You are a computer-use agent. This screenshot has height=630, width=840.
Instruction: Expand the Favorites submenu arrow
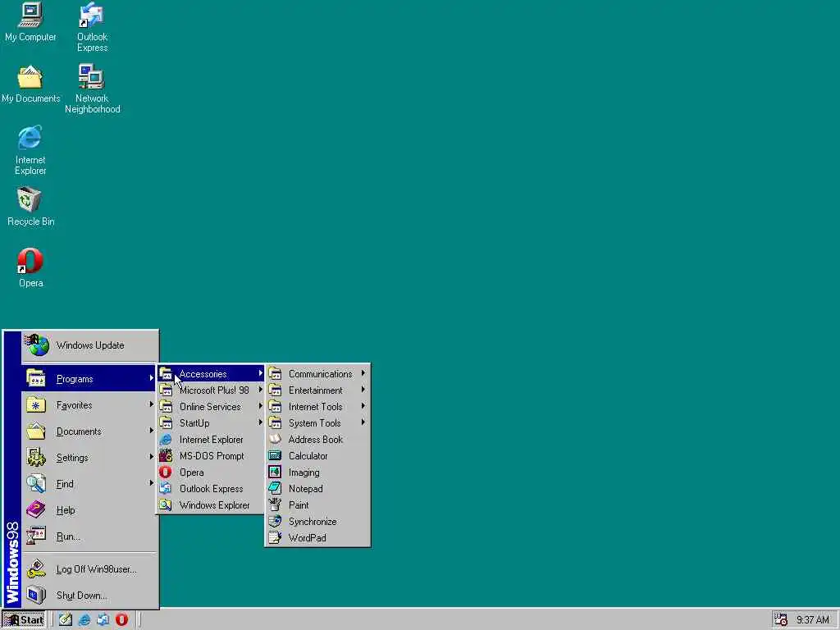tap(151, 404)
